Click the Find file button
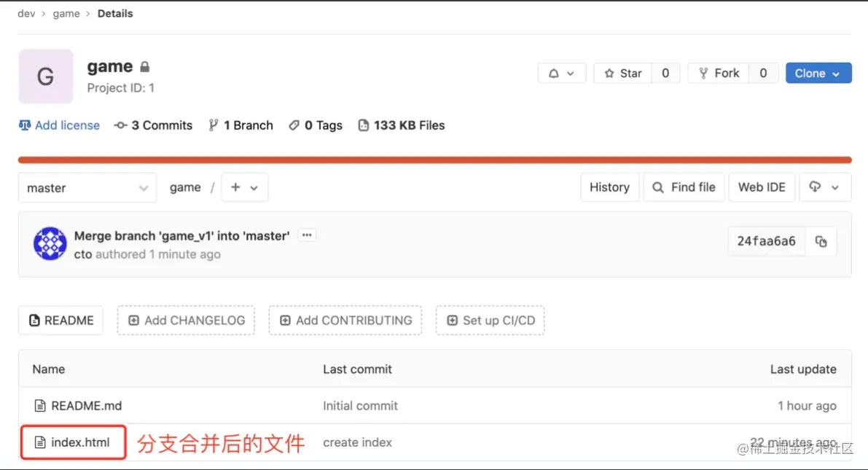Screen dimensions: 868x470 tap(684, 187)
